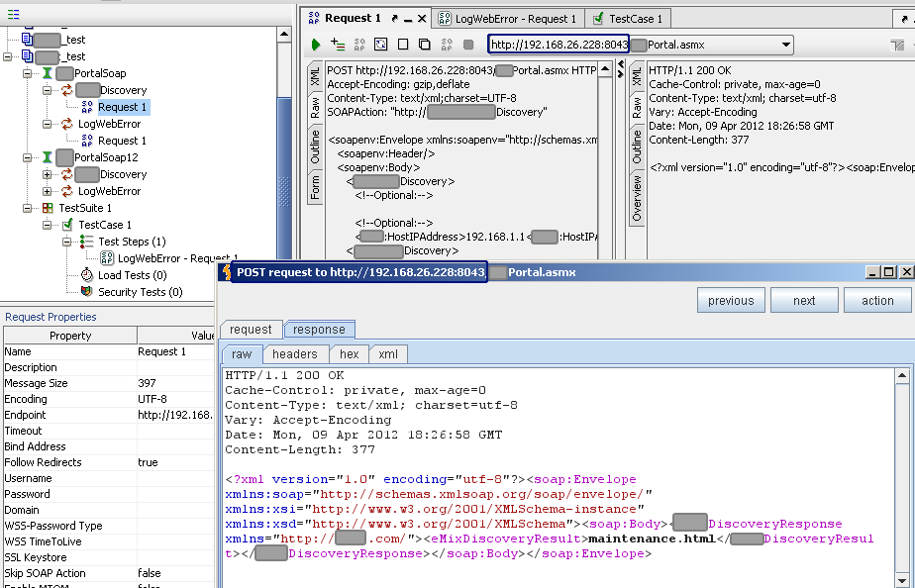Select Load Tests (0) in tree

(x=132, y=275)
